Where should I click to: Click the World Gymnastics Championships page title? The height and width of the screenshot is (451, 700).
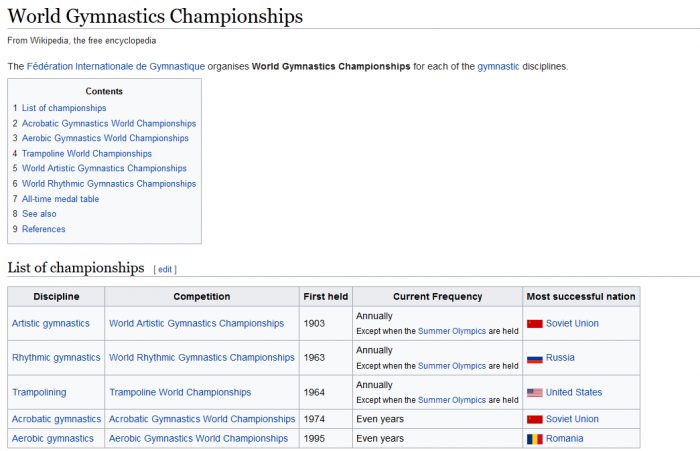click(x=155, y=16)
